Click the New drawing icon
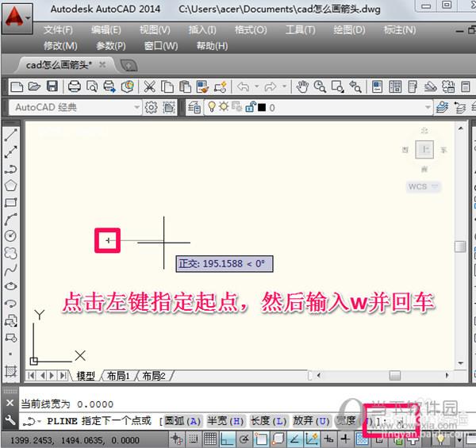Screen dimensions: 476x448 17,86
